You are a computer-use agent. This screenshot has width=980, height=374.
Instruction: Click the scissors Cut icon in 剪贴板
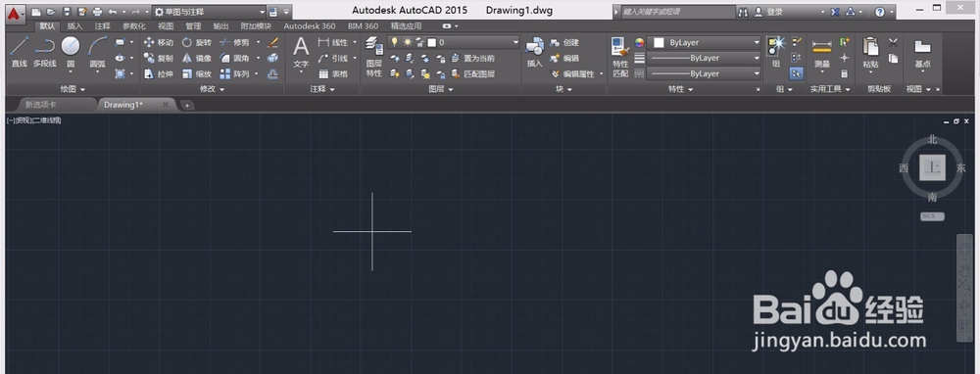[x=893, y=42]
